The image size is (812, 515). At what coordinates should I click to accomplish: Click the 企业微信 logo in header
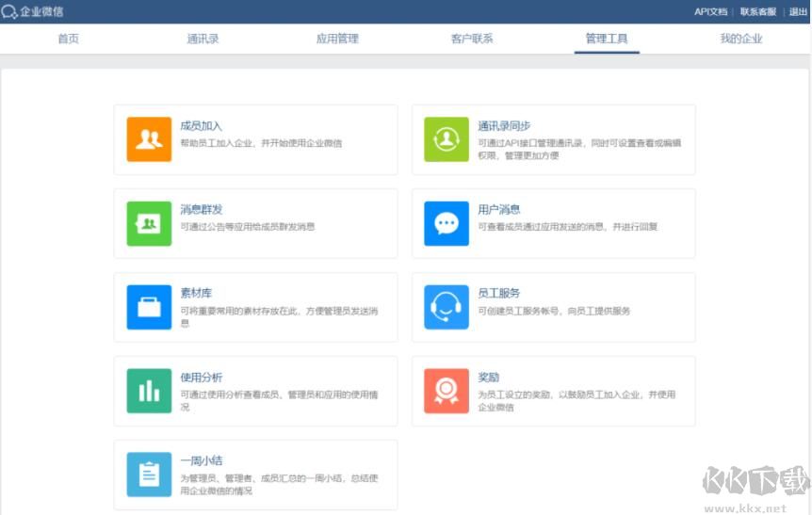pos(33,11)
